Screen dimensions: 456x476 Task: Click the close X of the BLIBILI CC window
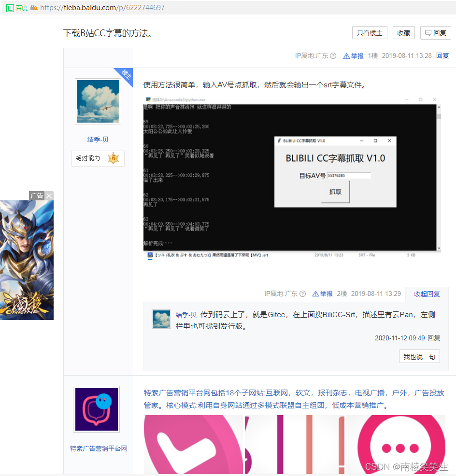pyautogui.click(x=389, y=141)
